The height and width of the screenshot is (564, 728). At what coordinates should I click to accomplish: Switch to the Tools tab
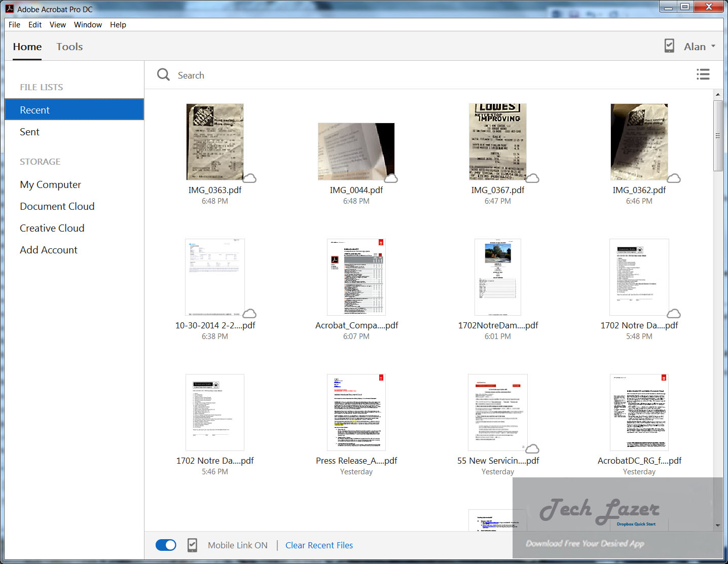pyautogui.click(x=69, y=47)
